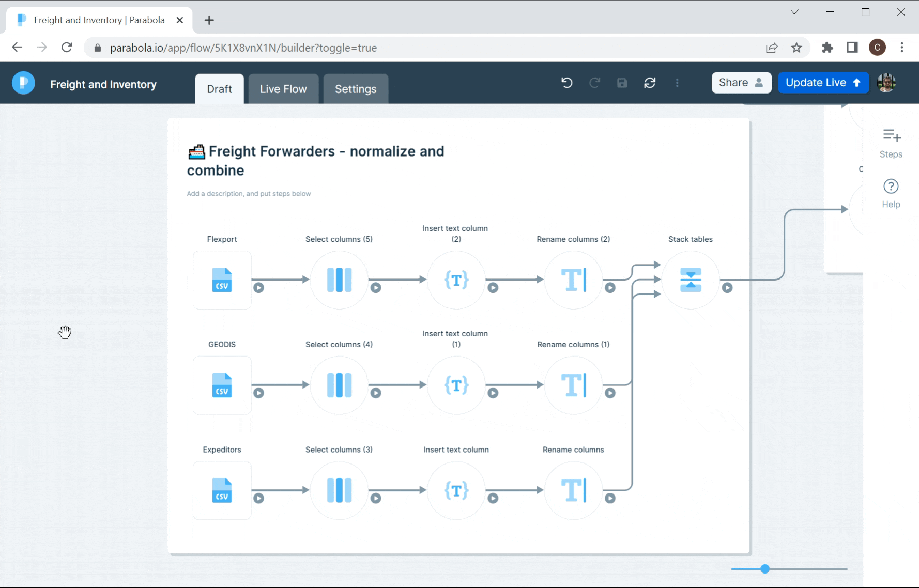Viewport: 919px width, 588px height.
Task: Run bottom Insert text column play button
Action: (x=493, y=499)
